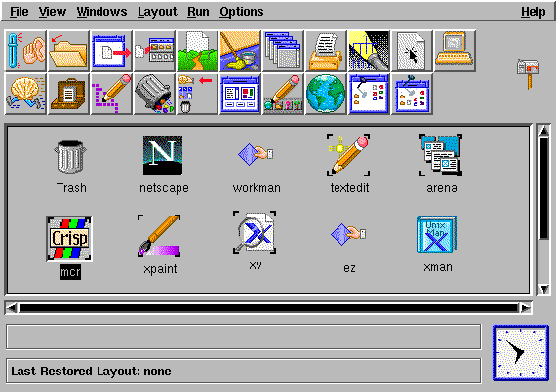Click the xman Unix Man icon
This screenshot has height=392, width=556.
pos(437,234)
